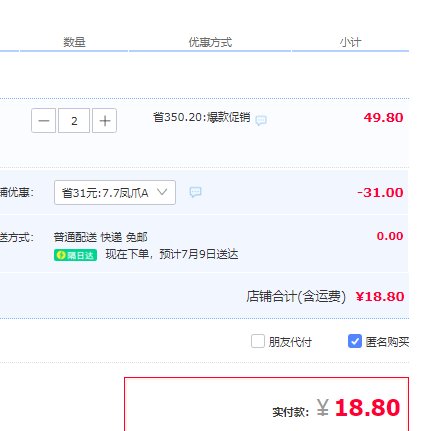The image size is (446, 431).
Task: Click the quantity input field showing 2
Action: 74,121
